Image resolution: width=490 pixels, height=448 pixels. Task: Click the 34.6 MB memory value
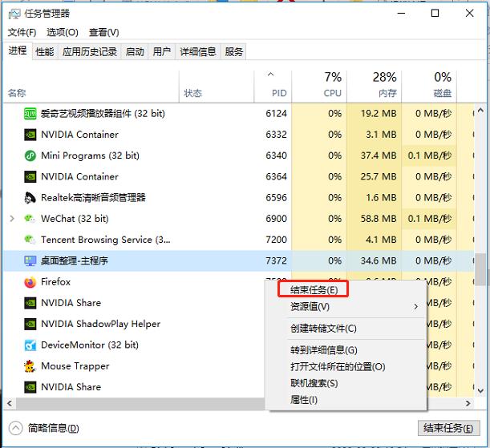click(x=379, y=260)
